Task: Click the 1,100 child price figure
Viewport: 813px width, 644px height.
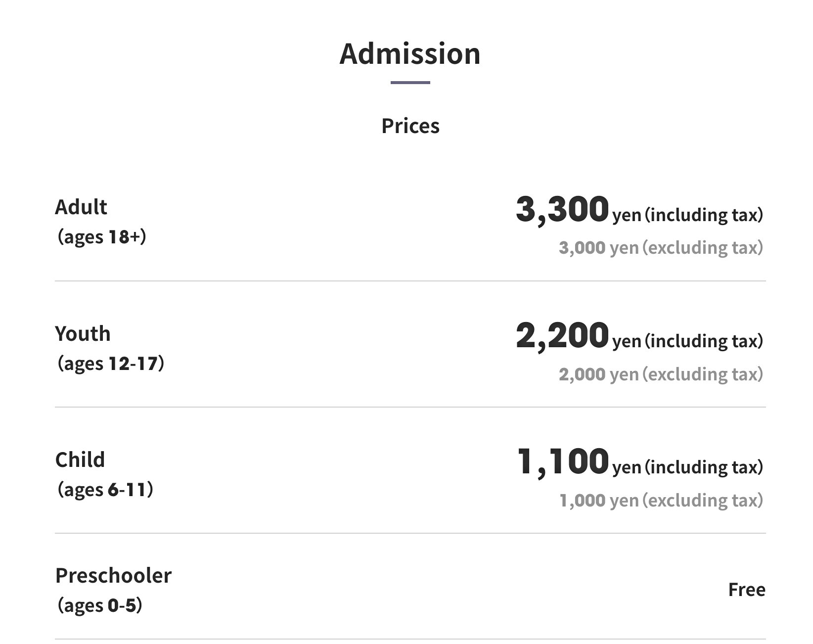Action: click(563, 462)
